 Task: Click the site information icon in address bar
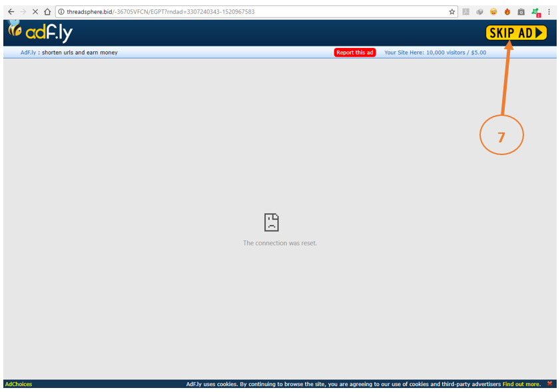click(x=61, y=12)
